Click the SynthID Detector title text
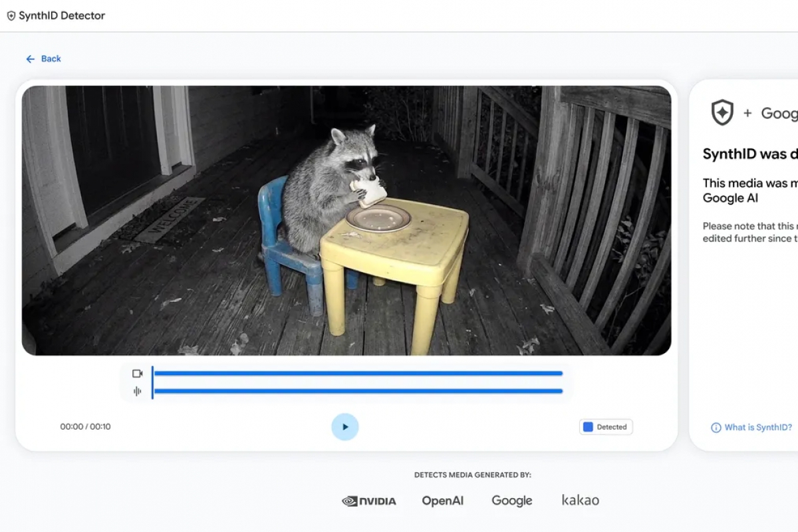This screenshot has width=798, height=532. (x=62, y=16)
